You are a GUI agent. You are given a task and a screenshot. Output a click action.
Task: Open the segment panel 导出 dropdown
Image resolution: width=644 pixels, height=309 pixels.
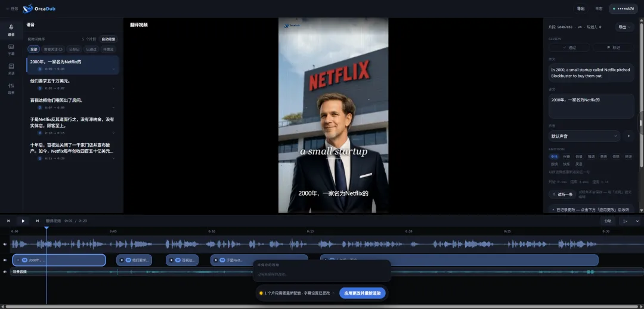[x=624, y=27]
